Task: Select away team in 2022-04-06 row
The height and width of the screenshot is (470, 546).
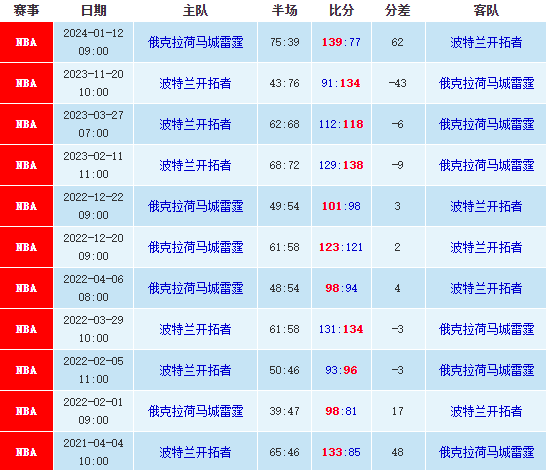Action: [486, 288]
